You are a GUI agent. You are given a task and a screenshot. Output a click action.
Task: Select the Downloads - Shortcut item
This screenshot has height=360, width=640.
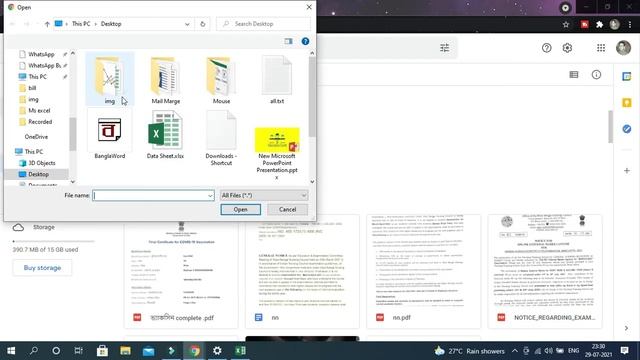coord(221,138)
